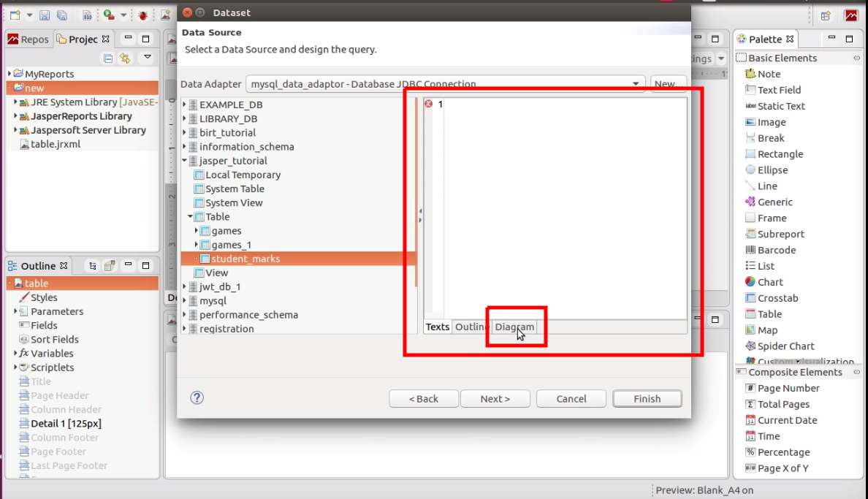Expand the LIBRARY_DB schema
This screenshot has height=499, width=868.
click(x=185, y=118)
